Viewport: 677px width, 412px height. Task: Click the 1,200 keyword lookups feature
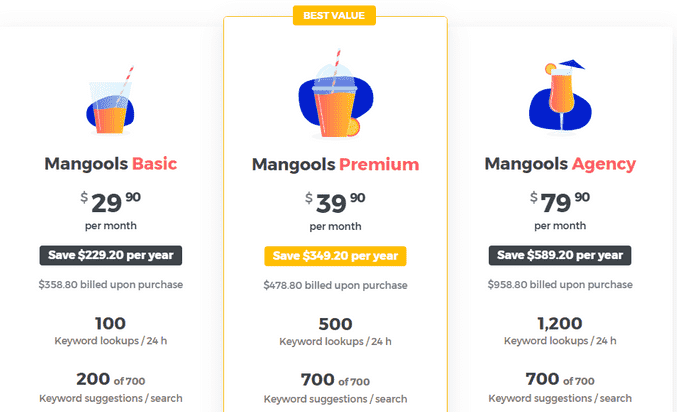click(560, 331)
